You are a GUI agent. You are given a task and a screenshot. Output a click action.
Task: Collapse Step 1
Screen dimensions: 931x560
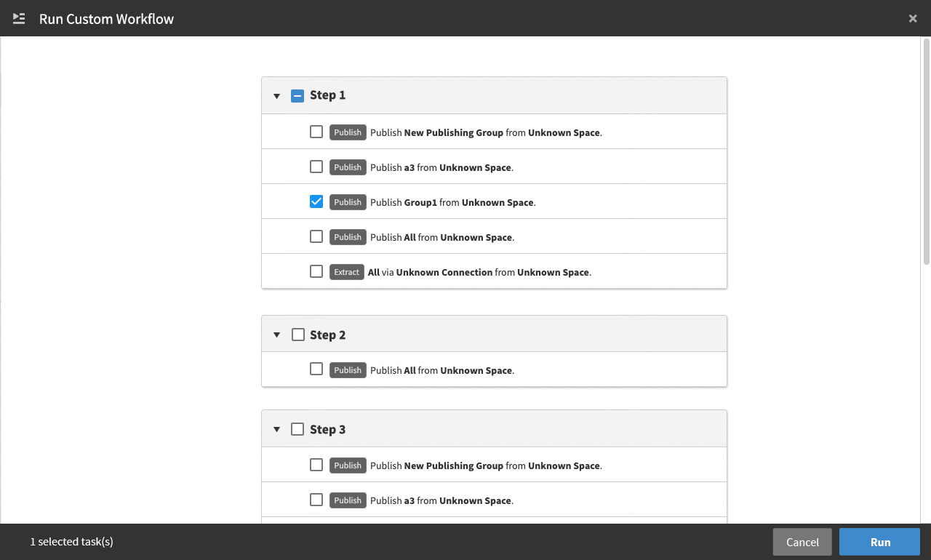point(276,95)
